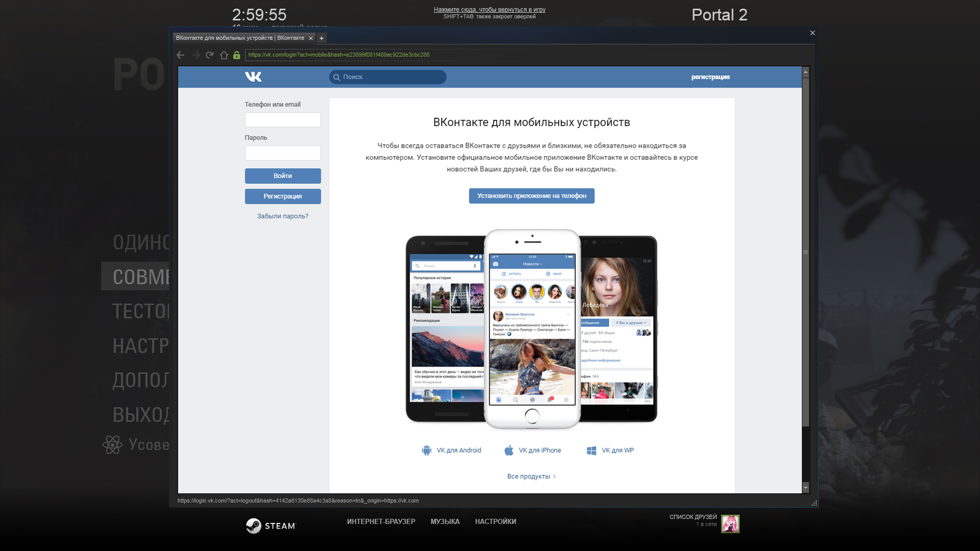Viewport: 980px width, 551px height.
Task: Click the browser URL address bar
Action: point(527,55)
